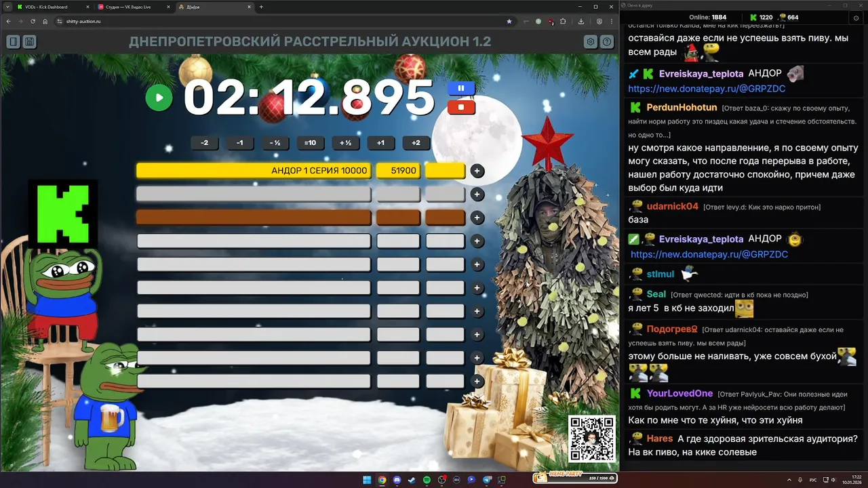Click the tray microphone icon
The height and width of the screenshot is (488, 868).
click(800, 480)
